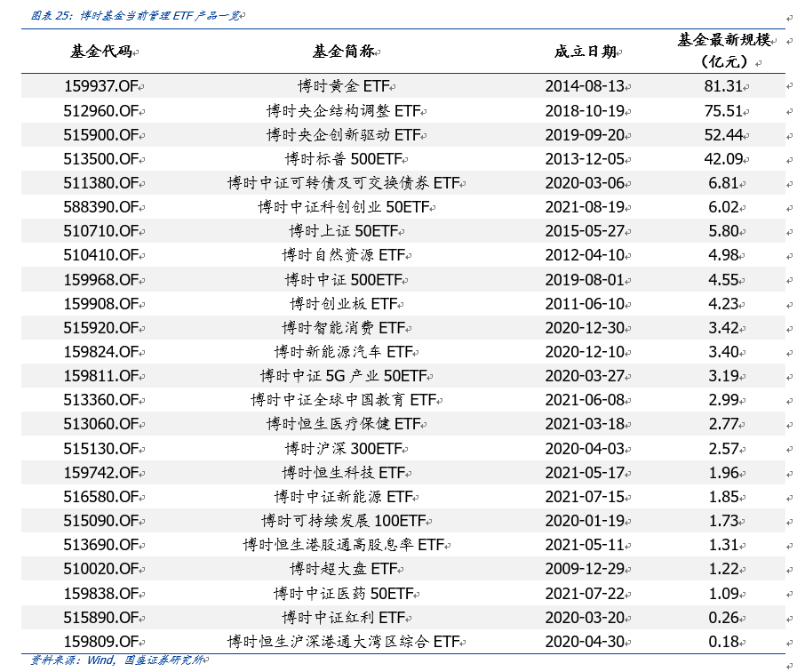Viewport: 805px width, 672px height.
Task: Select fund code 159908.OF
Action: tap(101, 304)
